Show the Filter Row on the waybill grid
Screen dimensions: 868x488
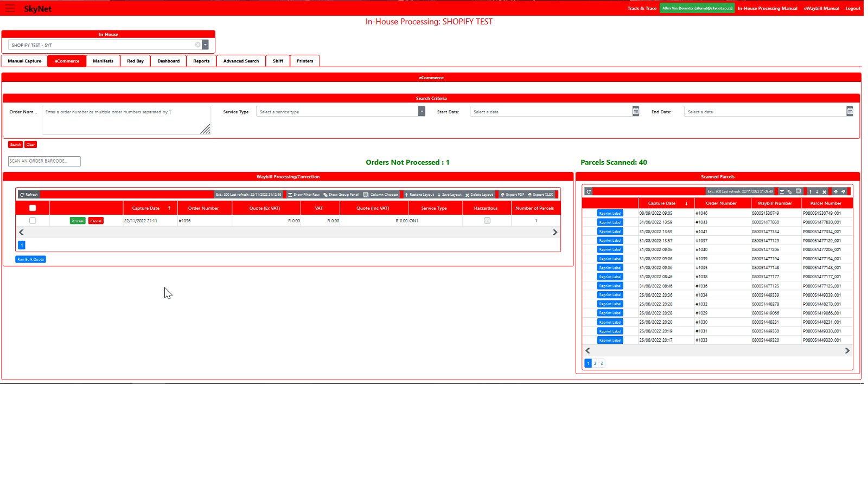[304, 194]
